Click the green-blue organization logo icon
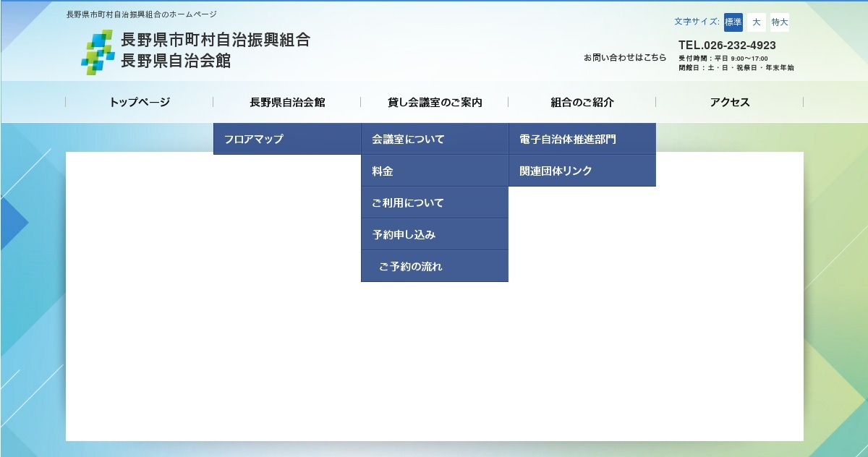Image resolution: width=868 pixels, height=457 pixels. pyautogui.click(x=97, y=52)
